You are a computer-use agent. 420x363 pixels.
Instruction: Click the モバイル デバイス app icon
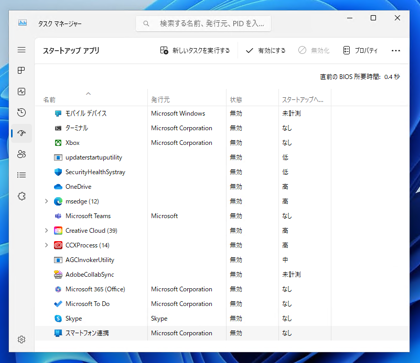(58, 113)
